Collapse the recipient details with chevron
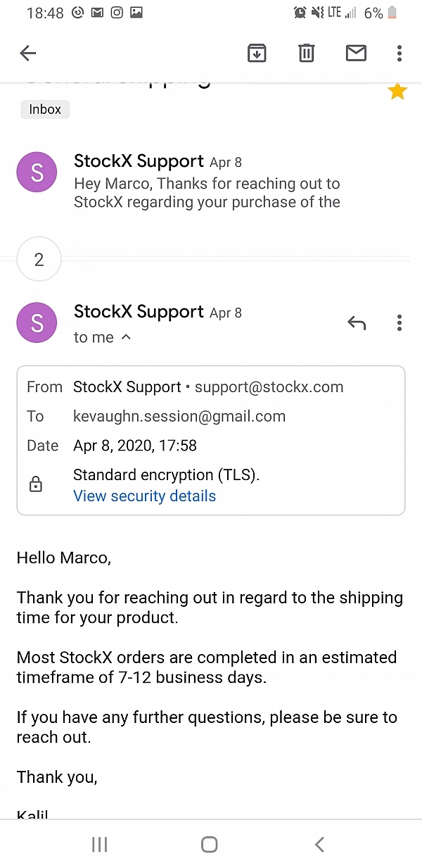Screen dimensions: 422x868 coord(126,337)
